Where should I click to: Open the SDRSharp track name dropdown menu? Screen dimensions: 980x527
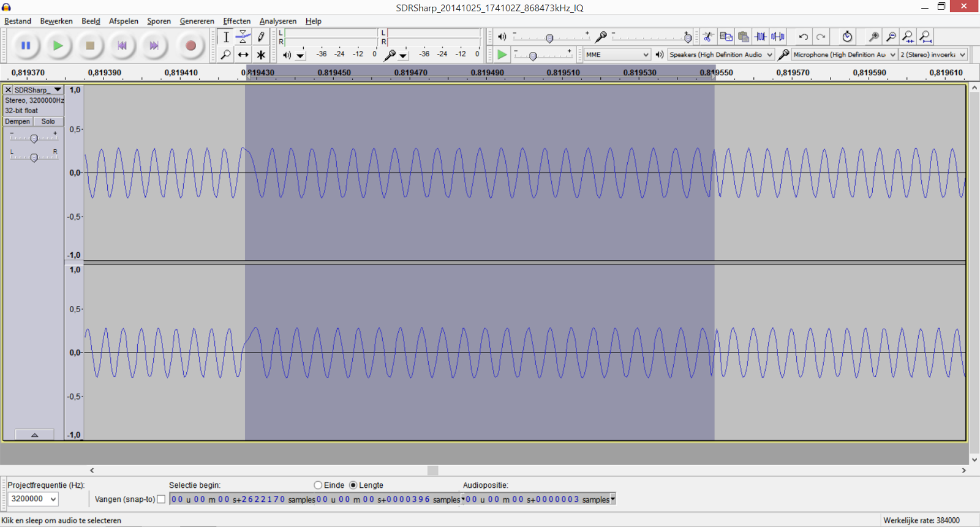[58, 90]
